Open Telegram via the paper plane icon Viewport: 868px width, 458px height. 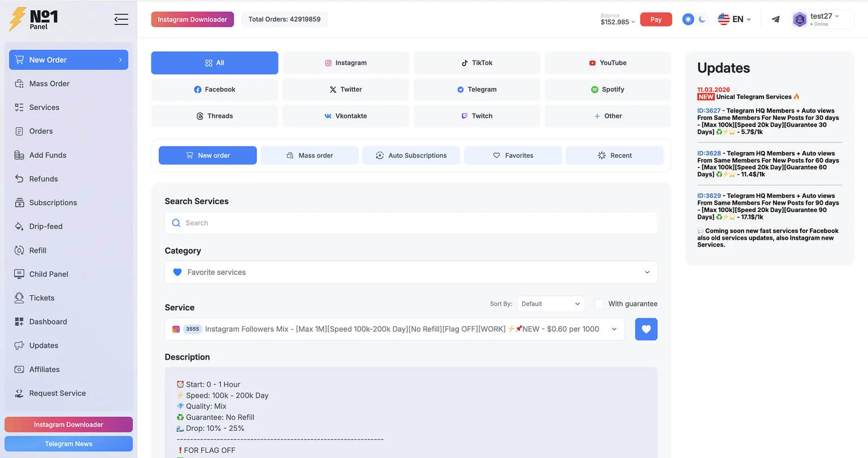[x=775, y=19]
